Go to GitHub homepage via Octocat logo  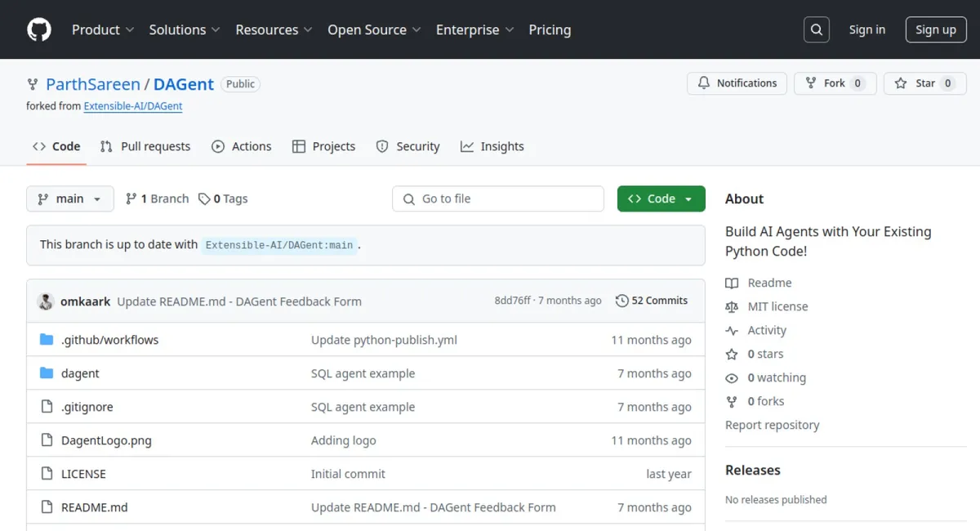point(39,29)
